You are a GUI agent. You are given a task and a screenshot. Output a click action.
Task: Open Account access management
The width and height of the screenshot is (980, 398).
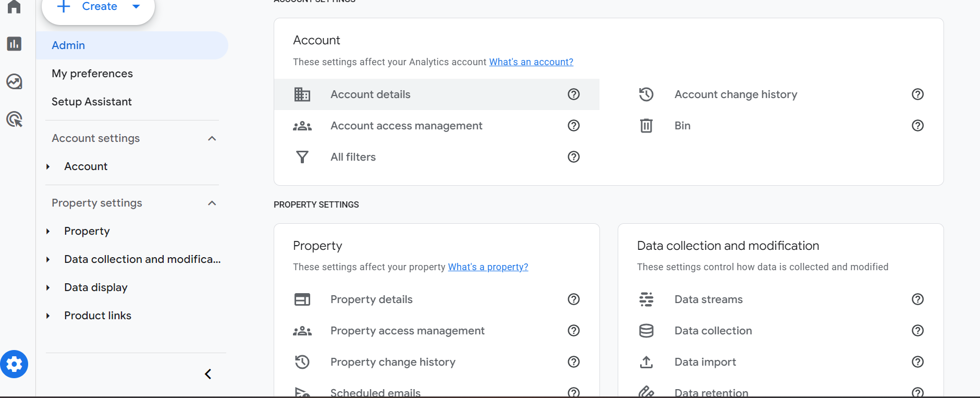(x=406, y=126)
